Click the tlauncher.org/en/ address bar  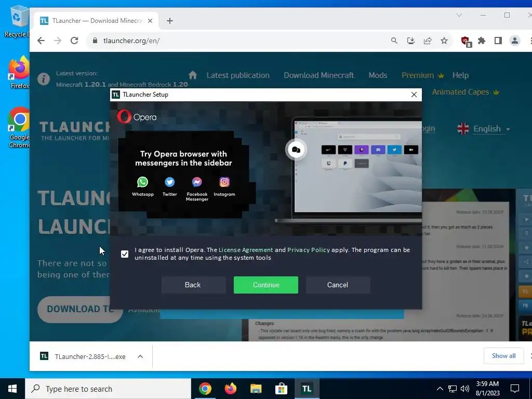click(237, 41)
